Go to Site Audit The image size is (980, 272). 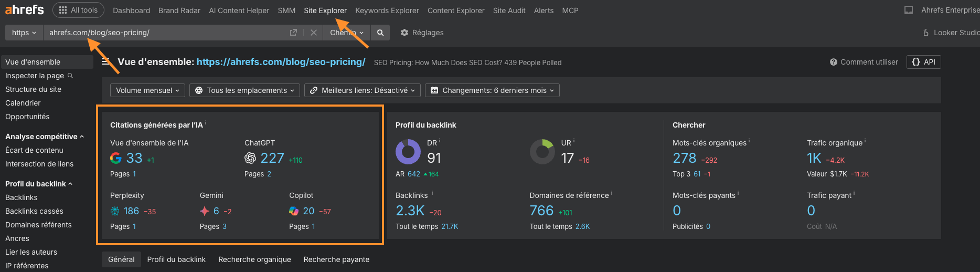click(509, 11)
